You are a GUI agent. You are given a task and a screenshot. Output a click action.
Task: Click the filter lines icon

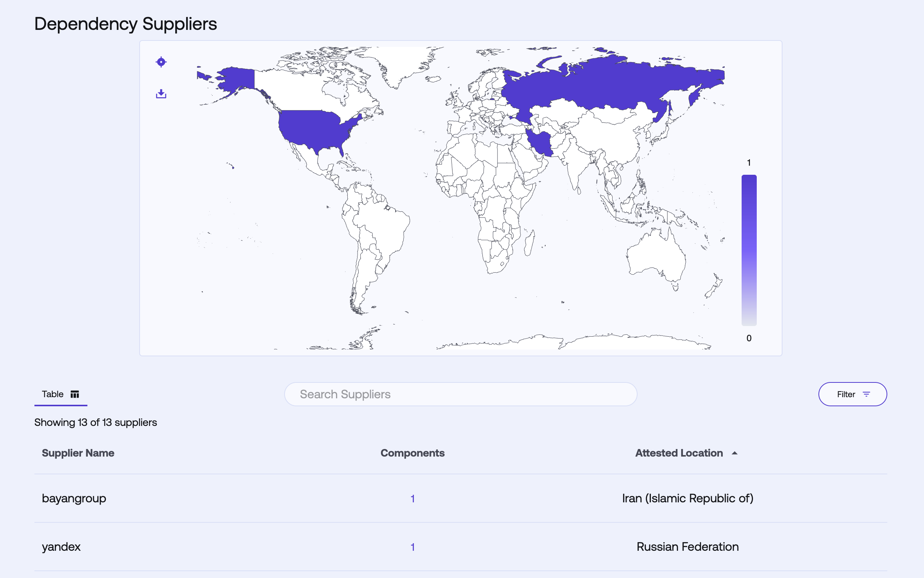tap(866, 394)
